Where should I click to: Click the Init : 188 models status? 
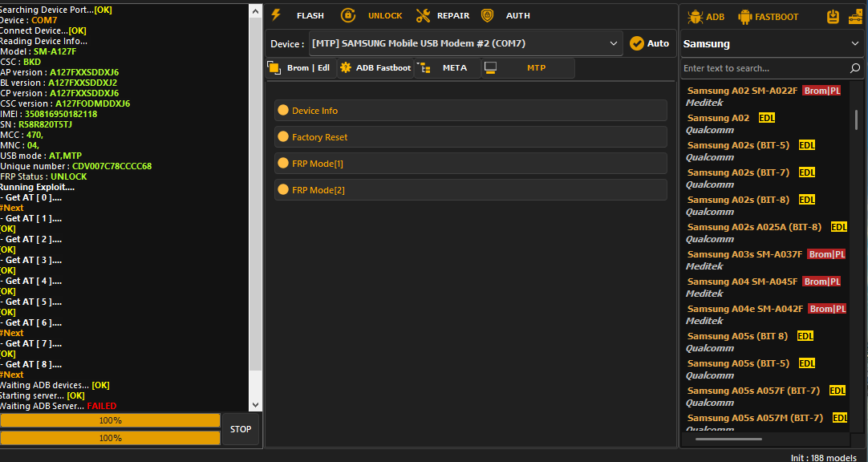(823, 457)
